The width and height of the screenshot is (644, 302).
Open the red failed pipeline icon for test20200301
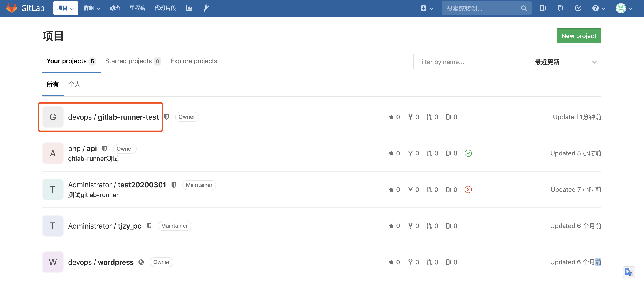point(468,190)
